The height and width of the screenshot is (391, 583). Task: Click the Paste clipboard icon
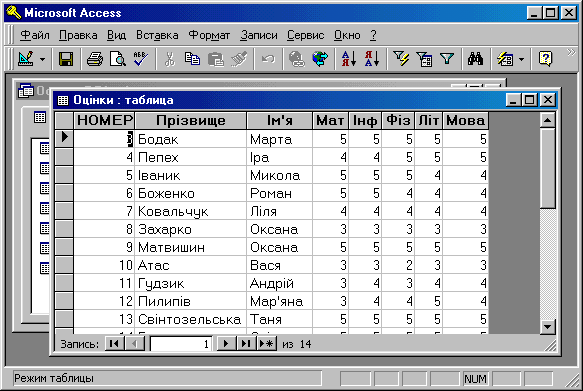coord(216,59)
